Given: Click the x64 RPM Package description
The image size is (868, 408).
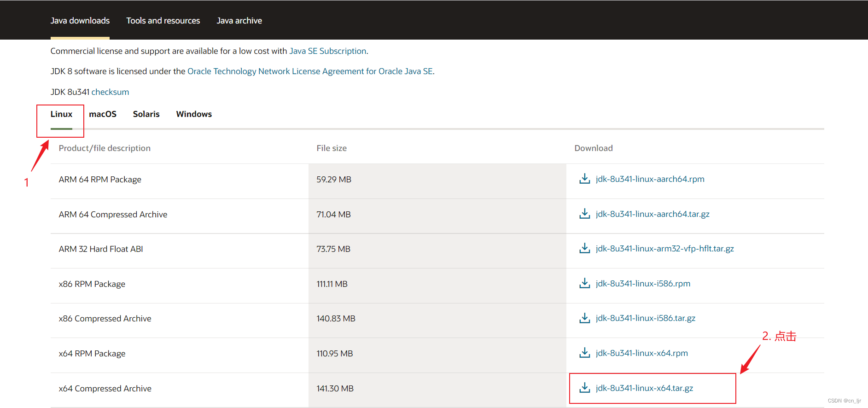Looking at the screenshot, I should [x=92, y=354].
